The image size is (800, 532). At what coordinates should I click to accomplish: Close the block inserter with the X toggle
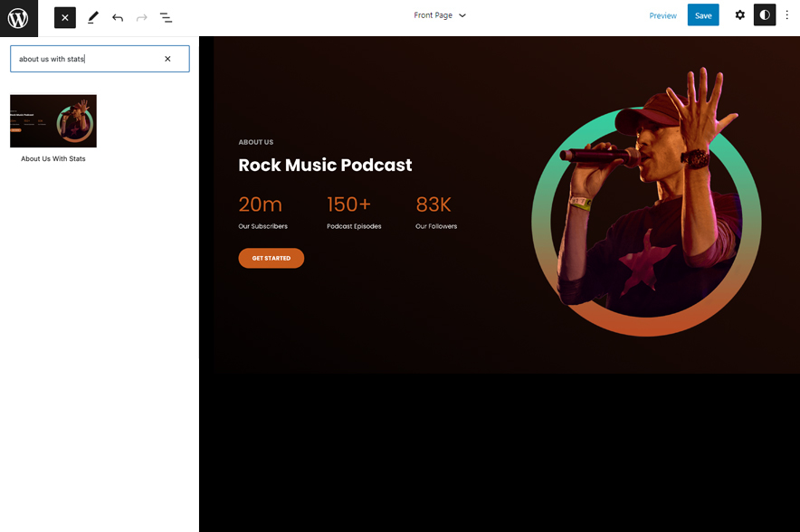64,16
